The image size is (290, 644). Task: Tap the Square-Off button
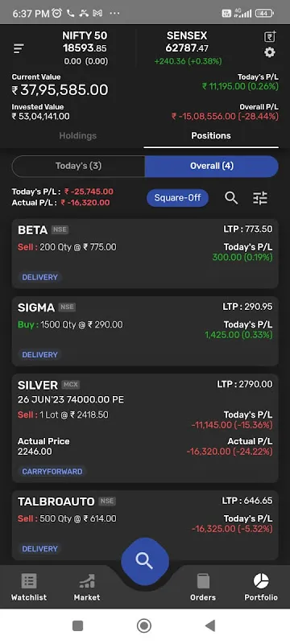[x=177, y=198]
